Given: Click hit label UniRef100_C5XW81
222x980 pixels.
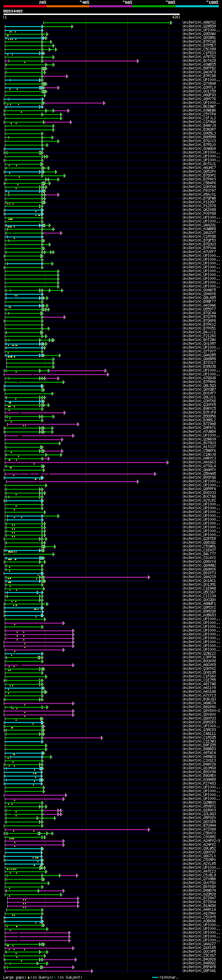Looking at the screenshot, I should click(x=199, y=546).
